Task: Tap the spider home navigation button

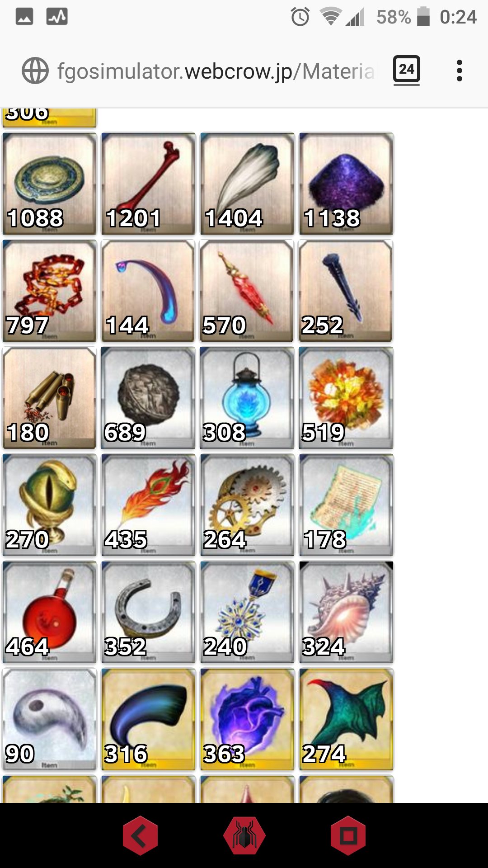Action: 244,835
